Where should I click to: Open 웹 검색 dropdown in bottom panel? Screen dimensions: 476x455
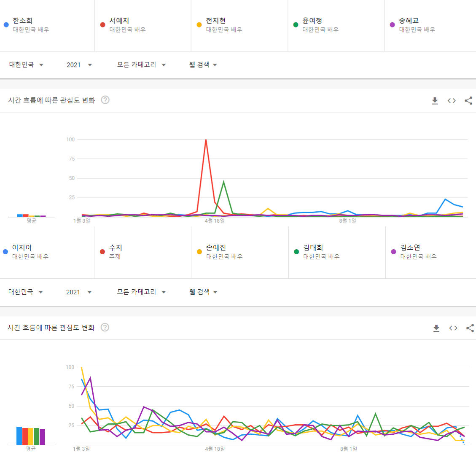[203, 292]
